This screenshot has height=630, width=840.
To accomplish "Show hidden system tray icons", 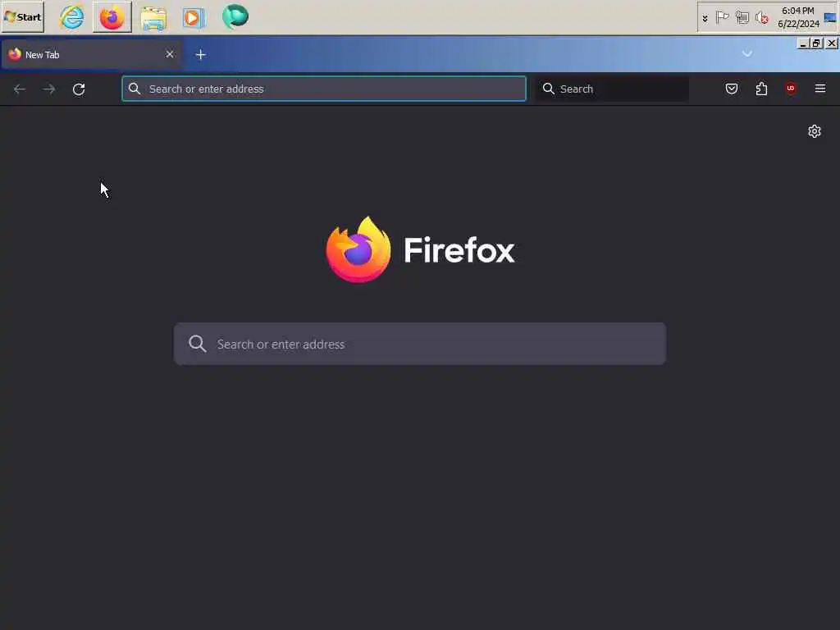I will click(705, 18).
